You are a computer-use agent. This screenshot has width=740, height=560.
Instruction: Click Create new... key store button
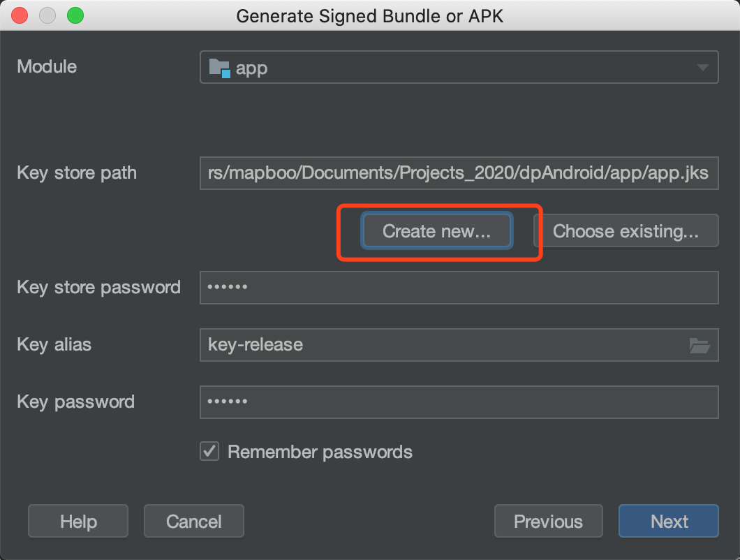pos(437,231)
